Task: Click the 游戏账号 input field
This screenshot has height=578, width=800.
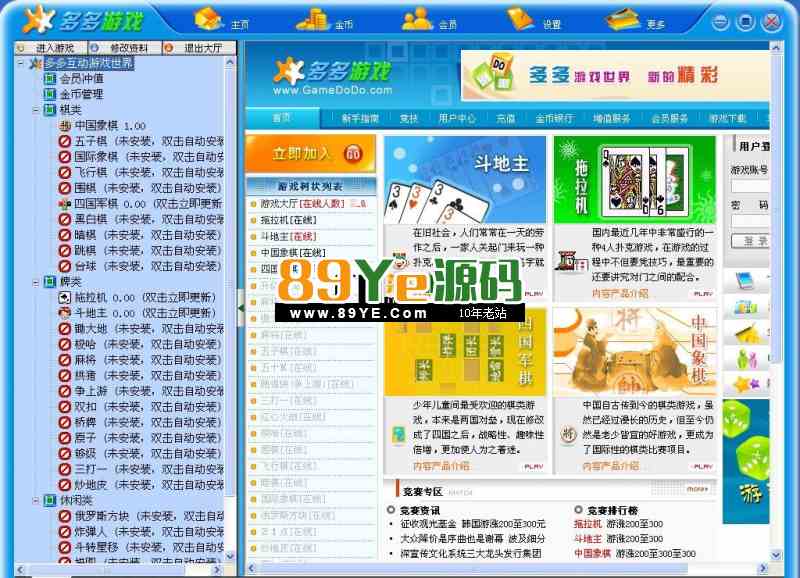Action: point(750,186)
